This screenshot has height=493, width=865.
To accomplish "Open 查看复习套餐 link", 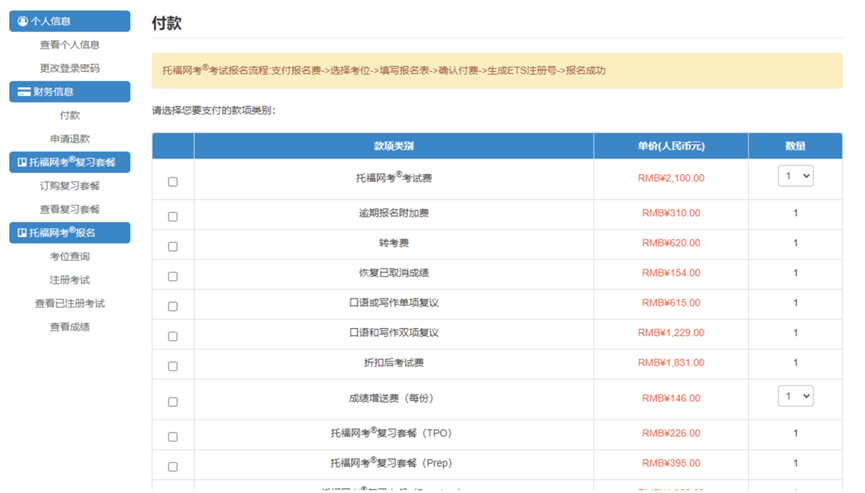I will [70, 210].
